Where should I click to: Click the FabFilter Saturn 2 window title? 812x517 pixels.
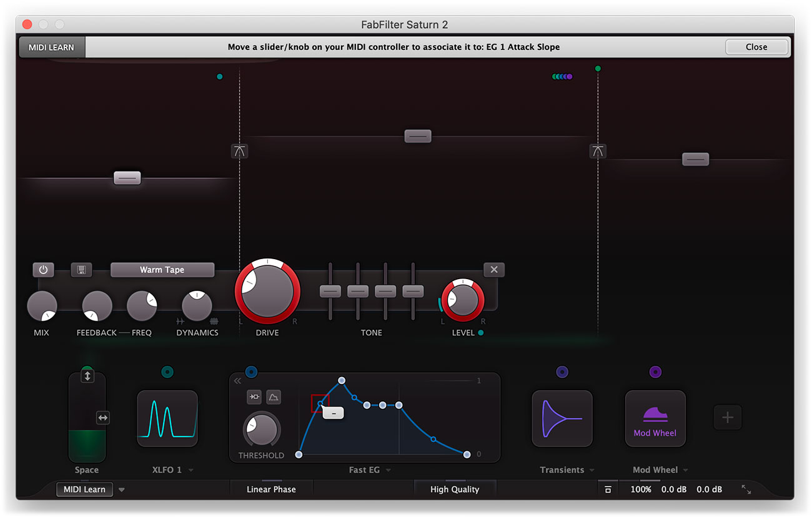[405, 25]
